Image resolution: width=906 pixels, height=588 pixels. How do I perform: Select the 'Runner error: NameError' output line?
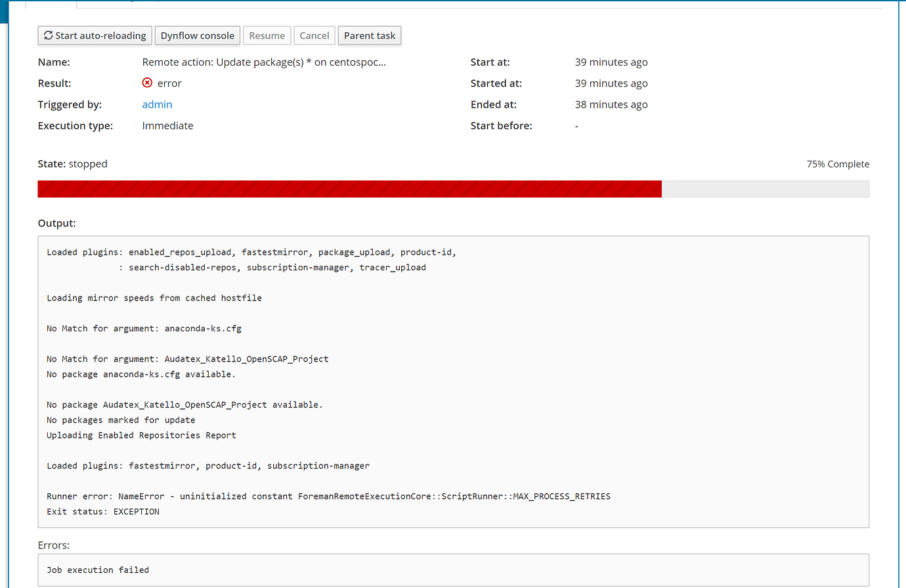pyautogui.click(x=328, y=496)
